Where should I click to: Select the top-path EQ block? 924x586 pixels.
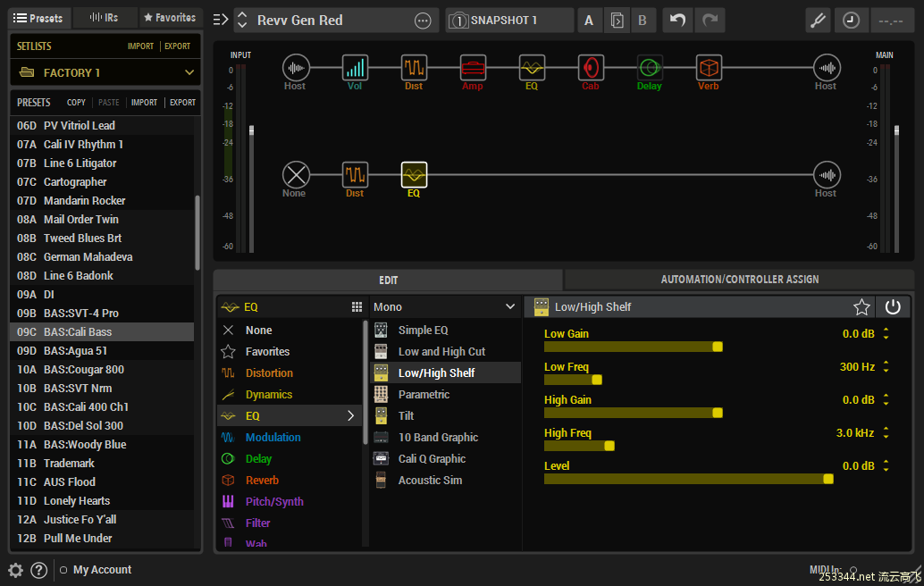click(x=532, y=68)
